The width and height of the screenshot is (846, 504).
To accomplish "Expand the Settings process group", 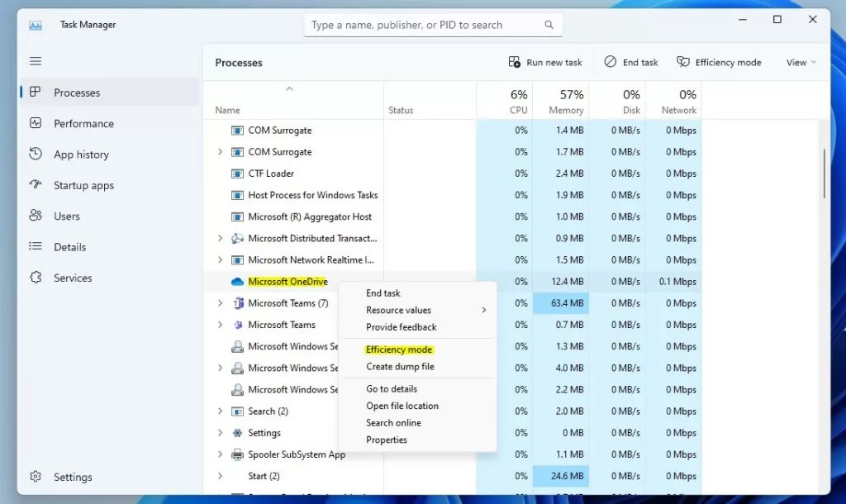I will [x=220, y=433].
